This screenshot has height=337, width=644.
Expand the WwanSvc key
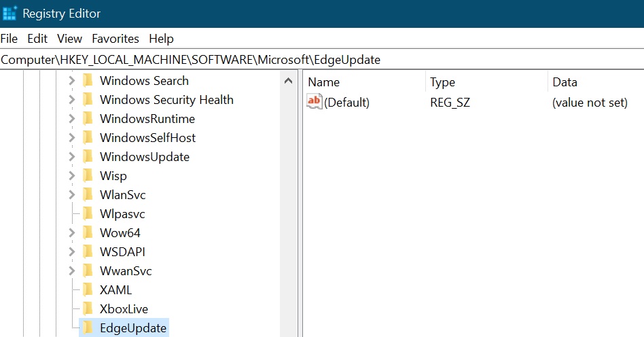[x=72, y=271]
